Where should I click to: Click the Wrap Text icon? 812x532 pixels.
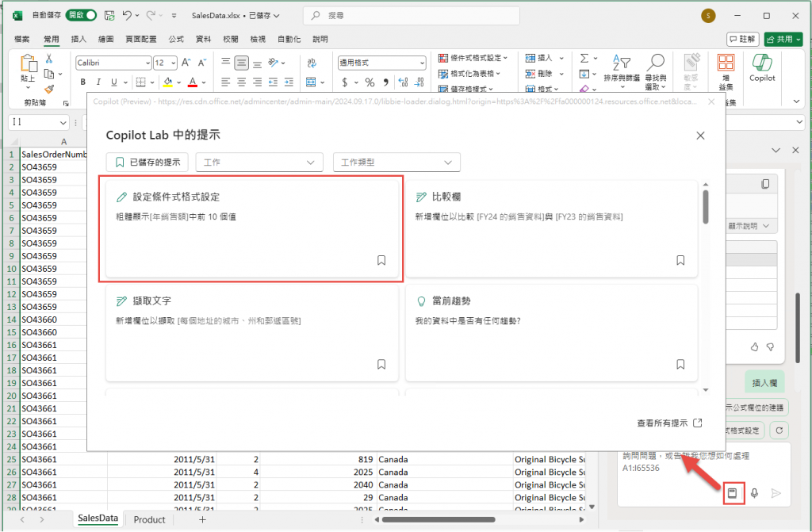pos(311,63)
